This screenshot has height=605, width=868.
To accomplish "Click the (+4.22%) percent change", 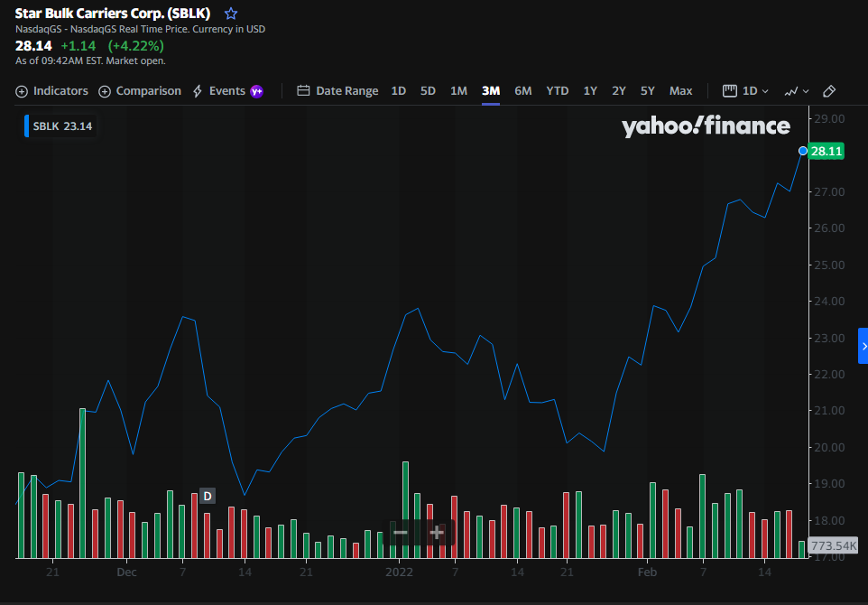I will 135,45.
